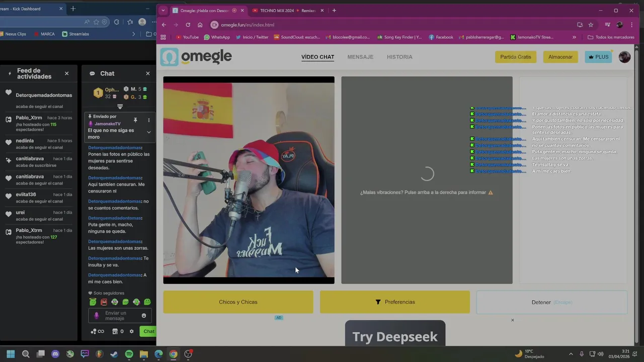Open the WhatsApp bookmark

[217, 37]
